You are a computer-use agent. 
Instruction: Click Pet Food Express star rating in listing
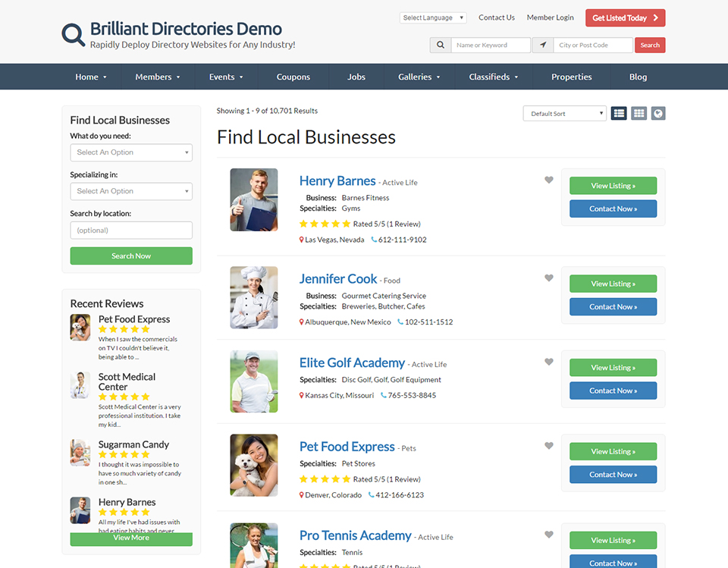point(325,479)
